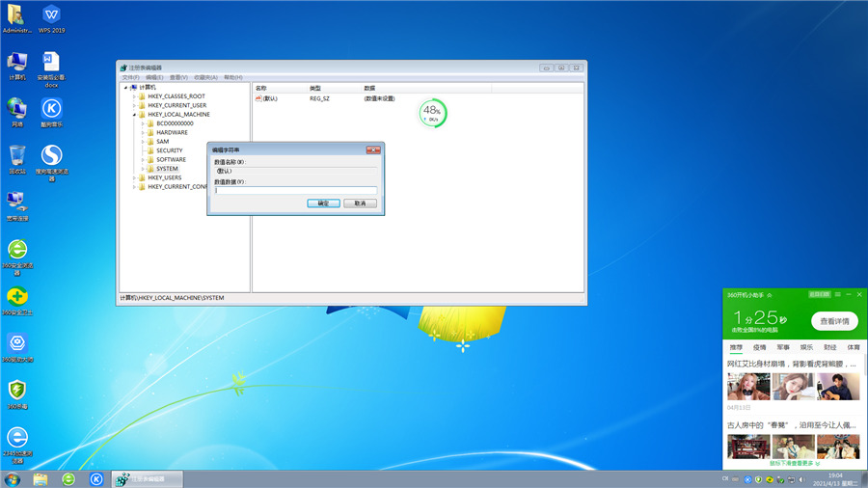Launch 酷狗音乐 from the desktop

(x=51, y=113)
